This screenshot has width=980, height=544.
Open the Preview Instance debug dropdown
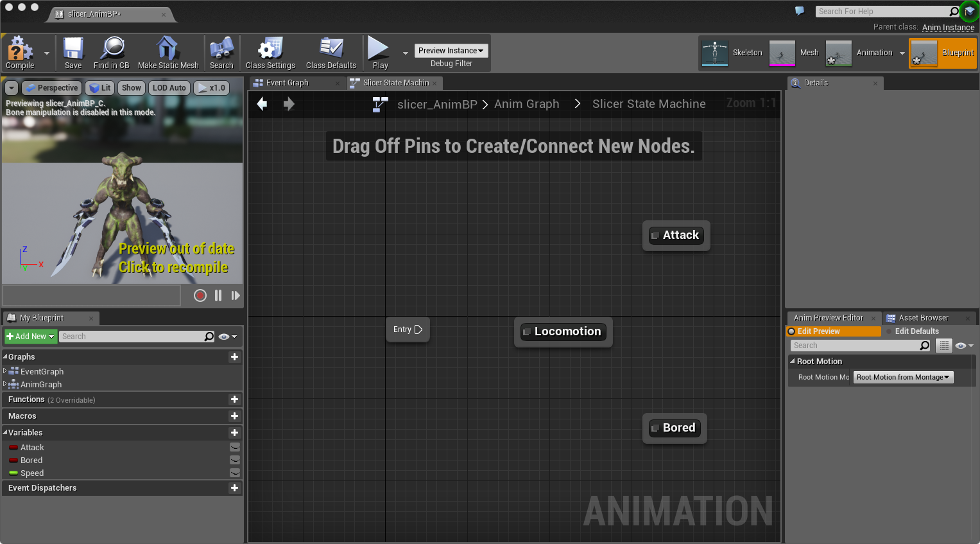(x=451, y=51)
